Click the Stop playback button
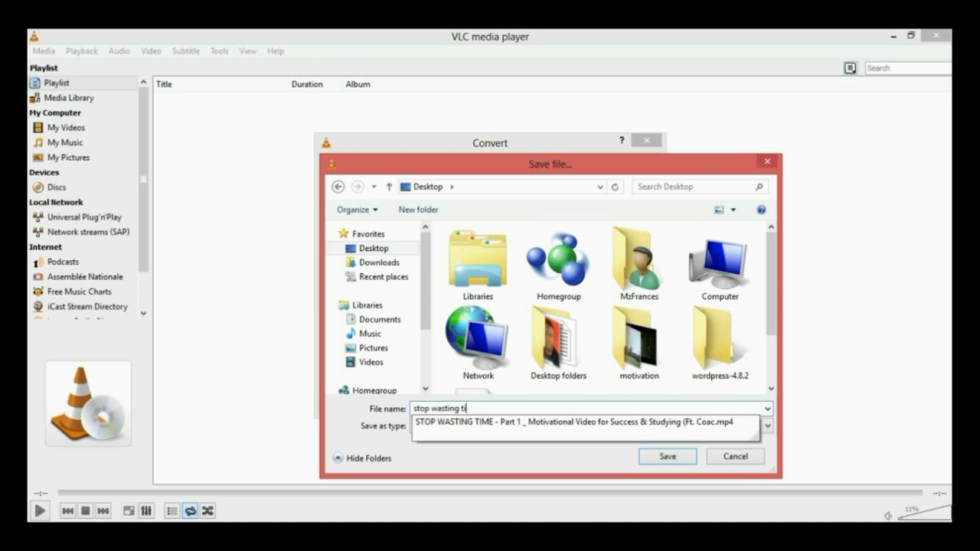This screenshot has height=551, width=980. [86, 510]
